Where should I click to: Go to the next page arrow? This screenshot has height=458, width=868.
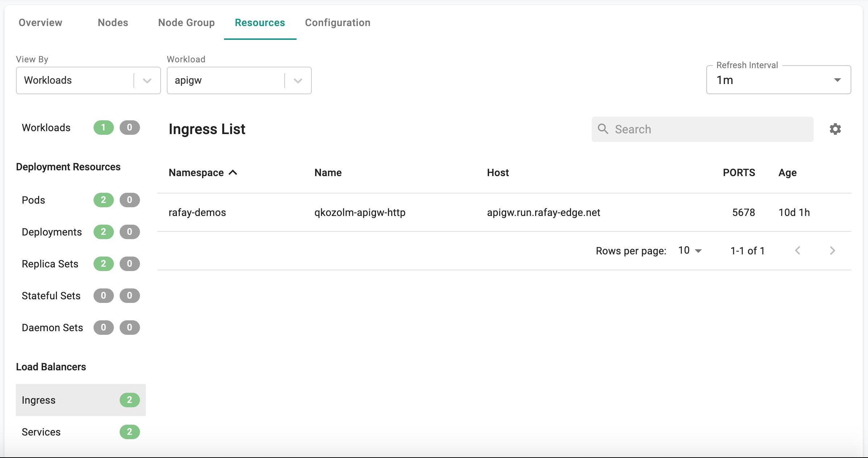(x=832, y=250)
